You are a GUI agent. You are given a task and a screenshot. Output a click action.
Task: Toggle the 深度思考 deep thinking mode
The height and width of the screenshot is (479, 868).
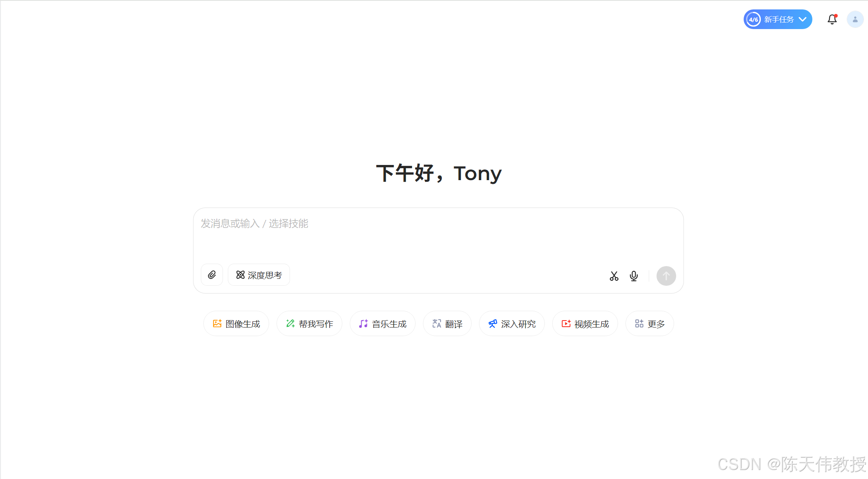point(259,275)
